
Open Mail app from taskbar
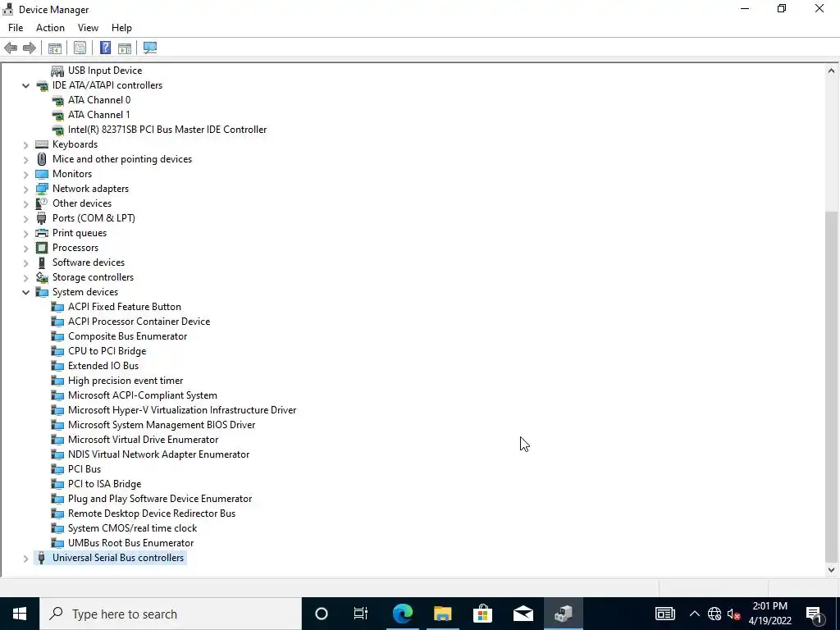[523, 614]
